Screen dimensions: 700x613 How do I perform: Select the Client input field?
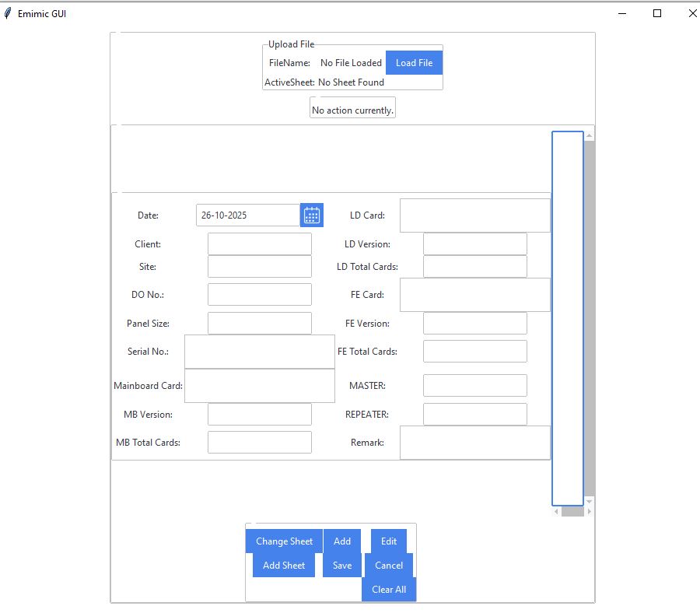click(x=259, y=244)
